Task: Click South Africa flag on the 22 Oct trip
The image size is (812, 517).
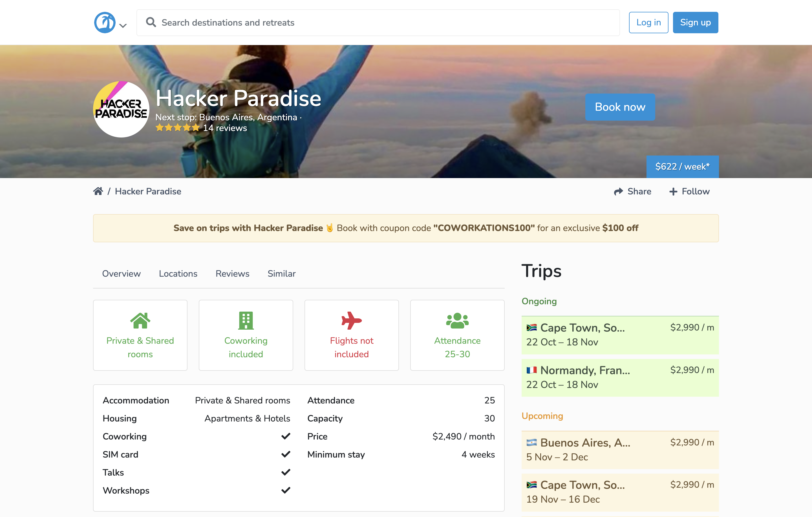Action: [x=531, y=328]
